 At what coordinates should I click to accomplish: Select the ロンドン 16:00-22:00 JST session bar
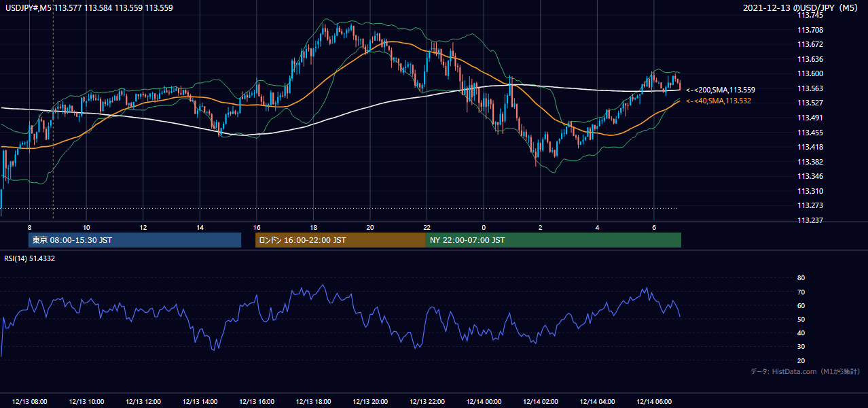(x=340, y=240)
